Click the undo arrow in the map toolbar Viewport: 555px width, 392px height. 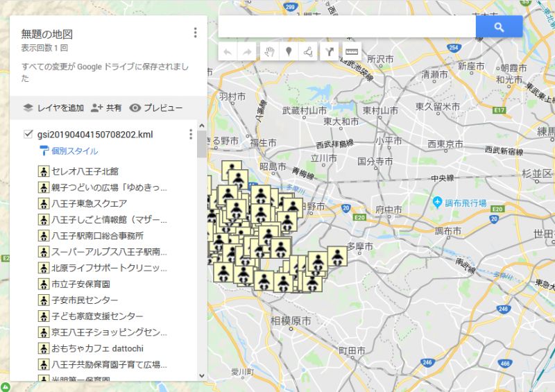[x=228, y=51]
